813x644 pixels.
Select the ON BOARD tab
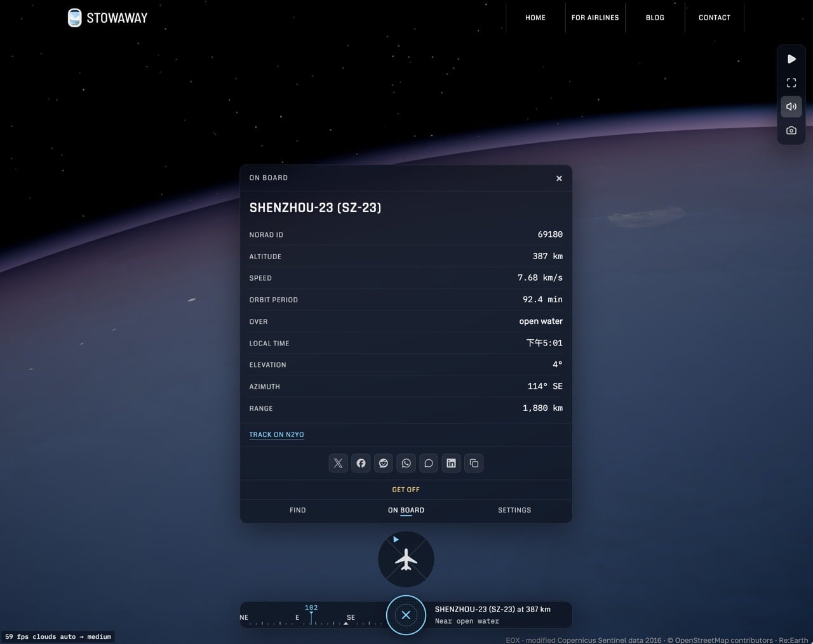(x=406, y=510)
